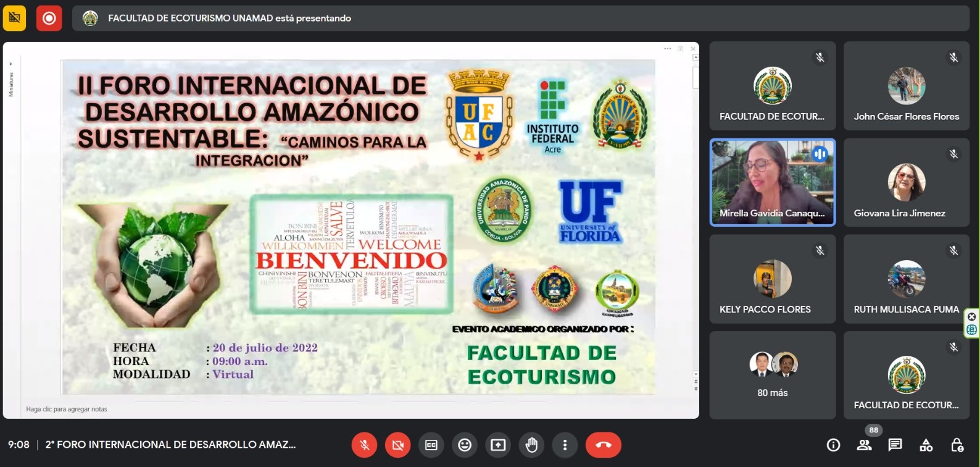
Task: Click the Instituto Federal Acre logo on the slide
Action: coord(552,117)
